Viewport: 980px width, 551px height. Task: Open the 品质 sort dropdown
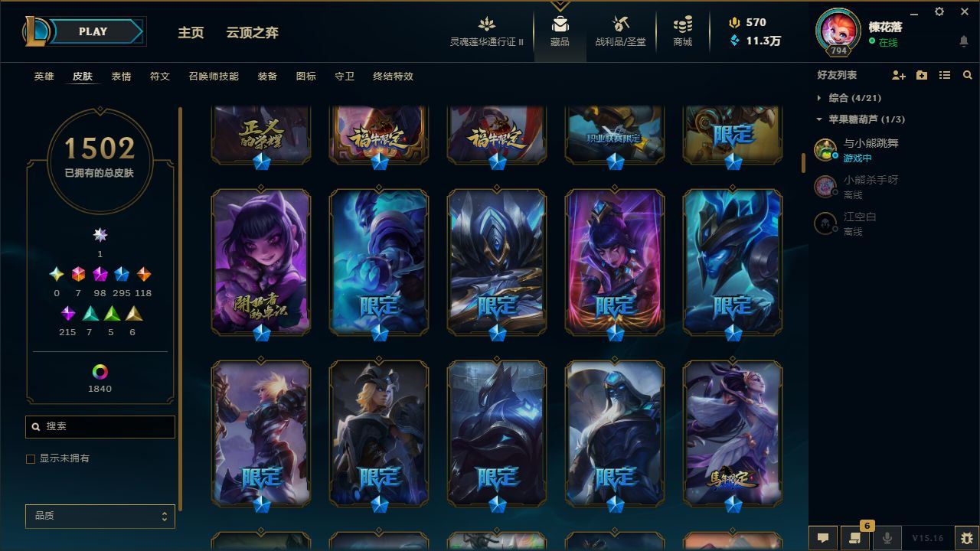100,517
